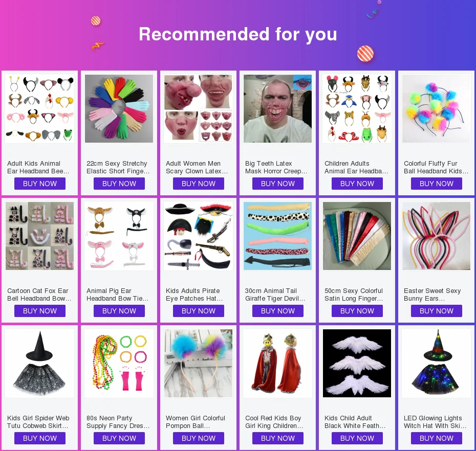
Task: Click the Big Teeth Latex Mask photo
Action: 278,108
